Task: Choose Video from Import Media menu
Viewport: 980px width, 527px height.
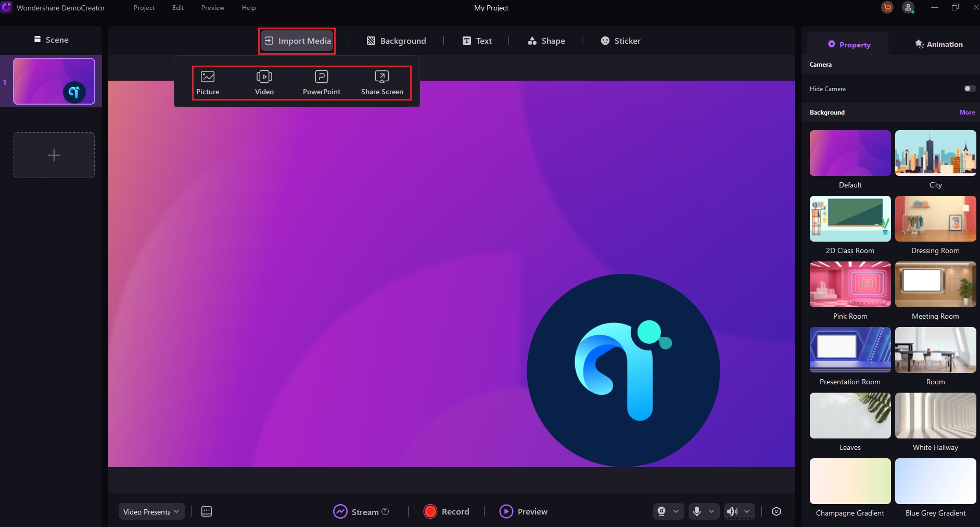Action: (x=264, y=83)
